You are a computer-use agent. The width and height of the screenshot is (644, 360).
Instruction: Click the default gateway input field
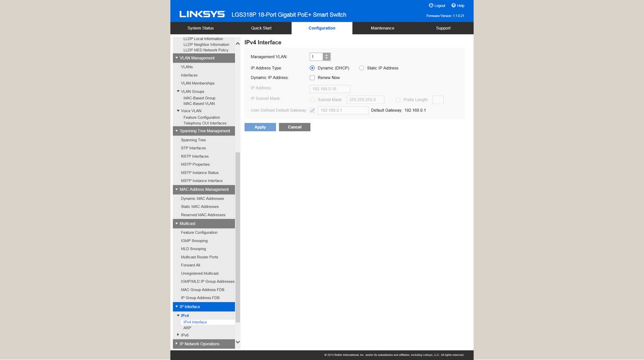pos(343,110)
